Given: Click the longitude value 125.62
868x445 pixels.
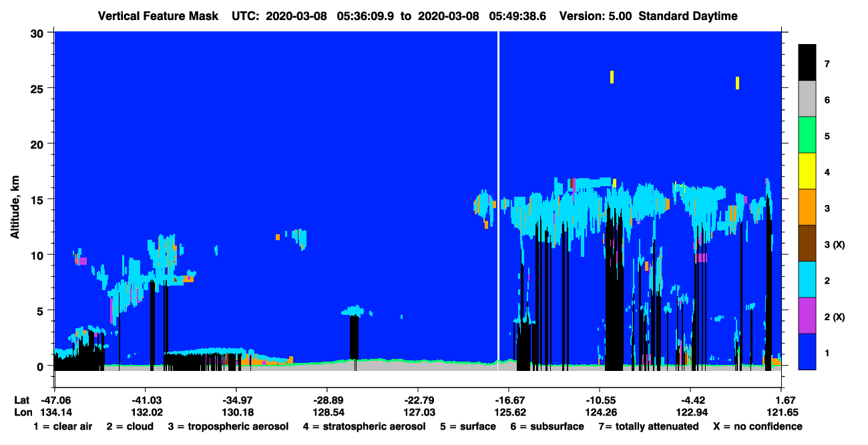Looking at the screenshot, I should pyautogui.click(x=509, y=412).
